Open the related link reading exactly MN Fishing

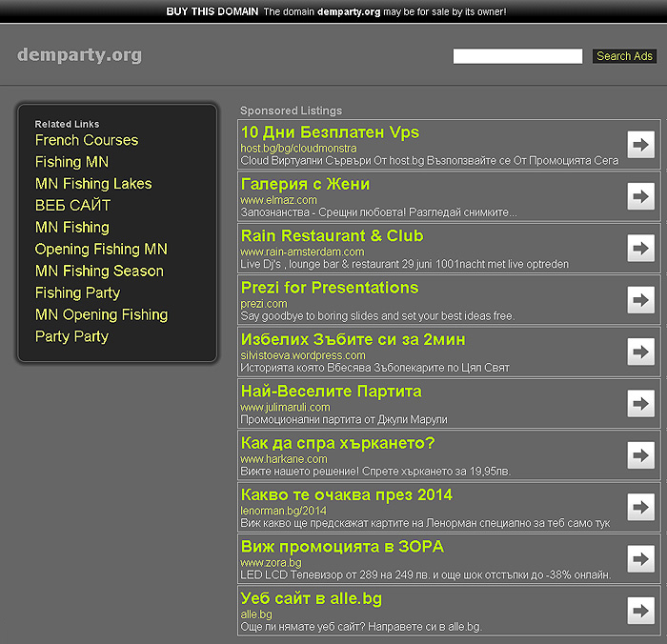pyautogui.click(x=71, y=227)
